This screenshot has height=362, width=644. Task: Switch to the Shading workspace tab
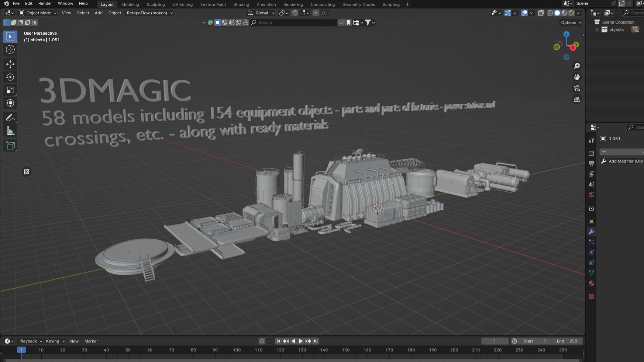point(241,4)
